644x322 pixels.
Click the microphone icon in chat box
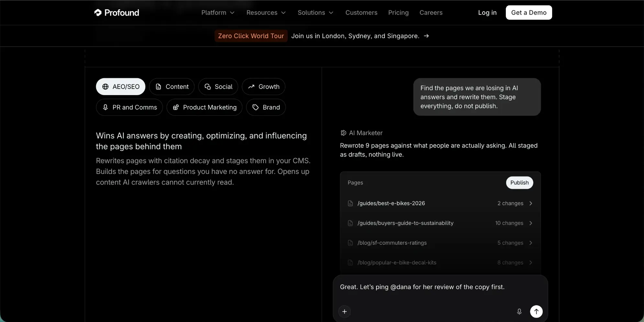click(x=519, y=312)
